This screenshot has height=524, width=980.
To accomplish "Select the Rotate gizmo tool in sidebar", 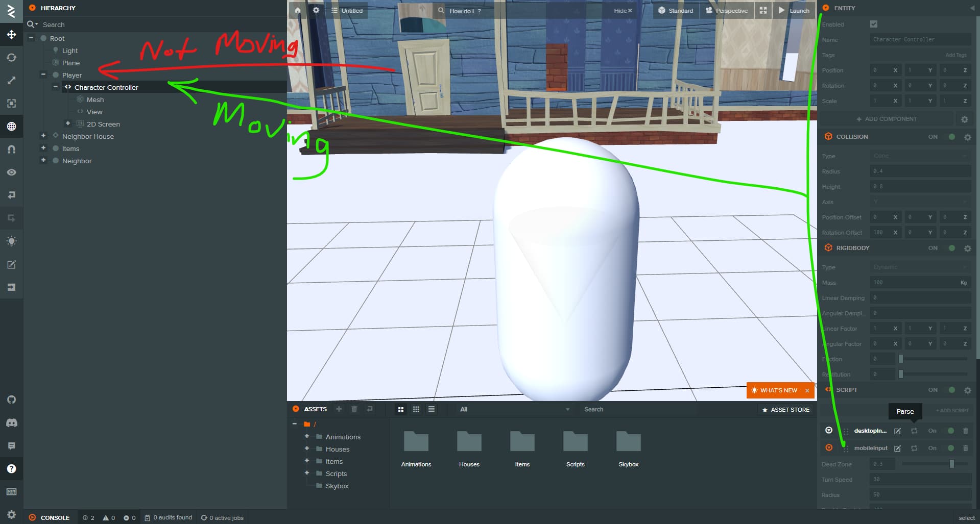I will tap(11, 58).
